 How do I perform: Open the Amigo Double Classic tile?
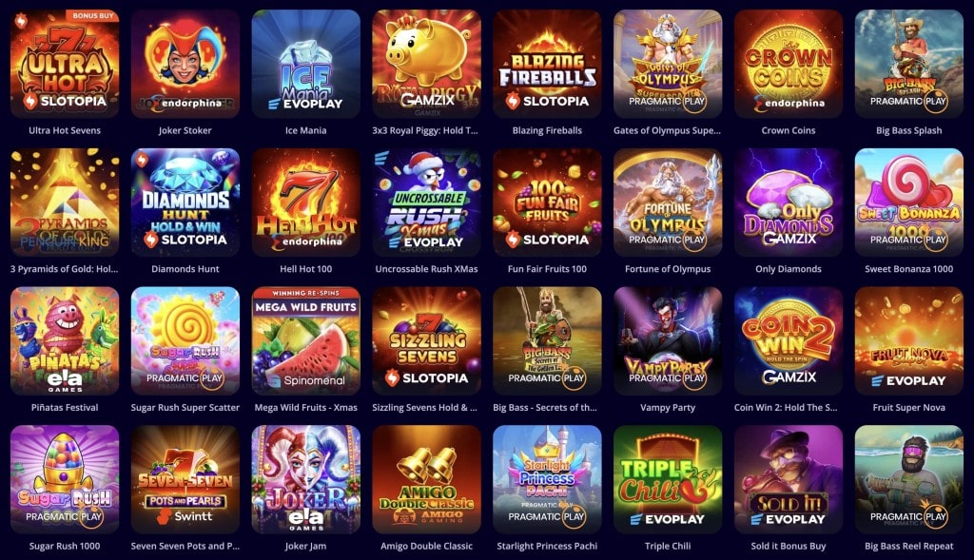click(426, 479)
